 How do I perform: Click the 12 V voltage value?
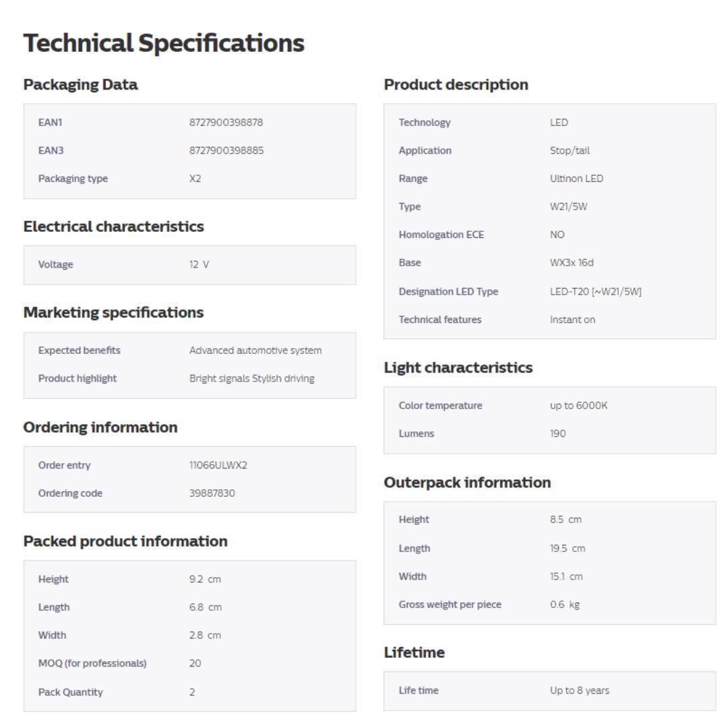(199, 264)
